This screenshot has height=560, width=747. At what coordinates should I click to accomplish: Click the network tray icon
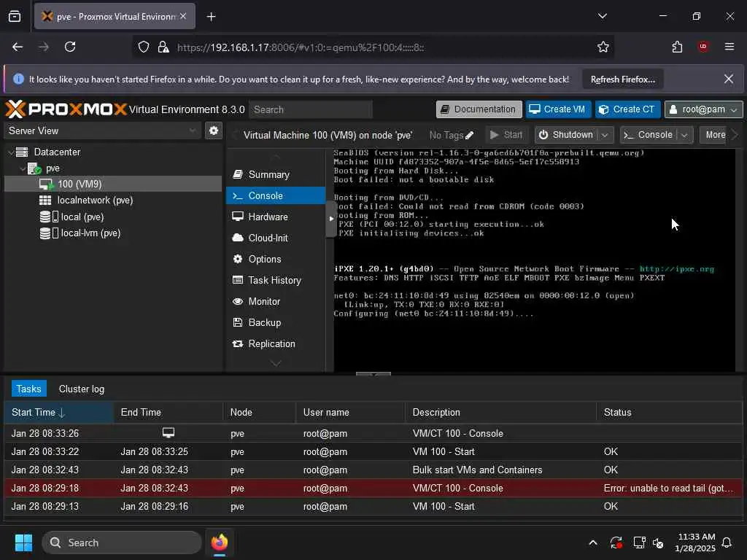click(x=639, y=542)
